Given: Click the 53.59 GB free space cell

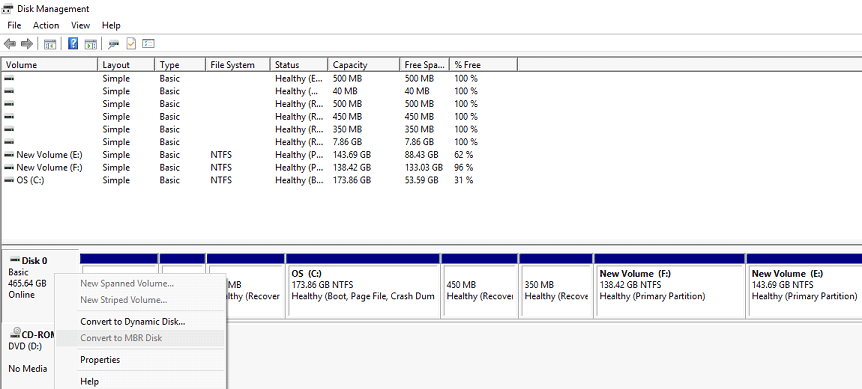Looking at the screenshot, I should (x=422, y=180).
